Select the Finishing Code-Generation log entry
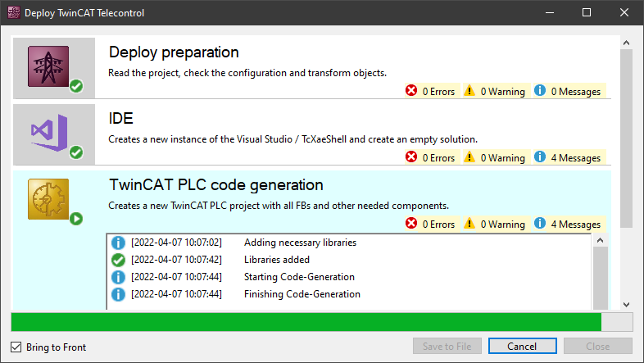This screenshot has width=644, height=363. 302,294
